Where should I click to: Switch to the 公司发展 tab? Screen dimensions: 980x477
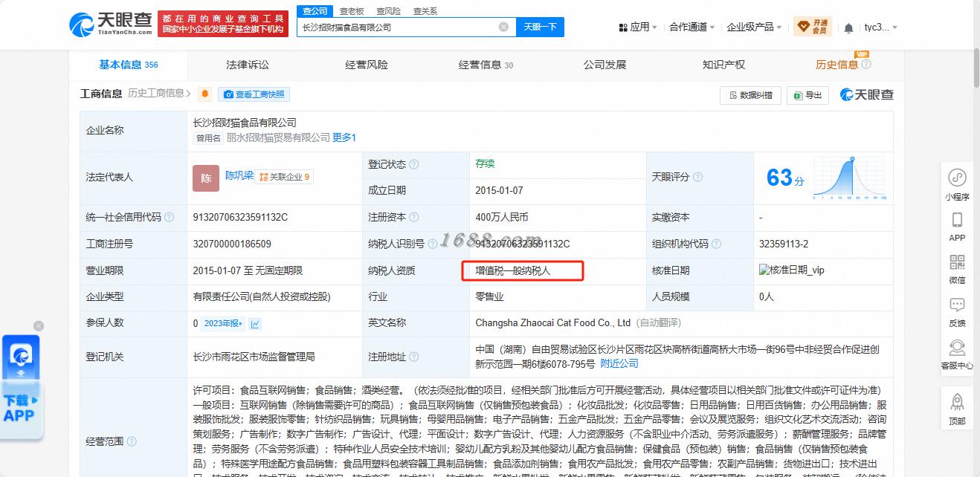605,65
